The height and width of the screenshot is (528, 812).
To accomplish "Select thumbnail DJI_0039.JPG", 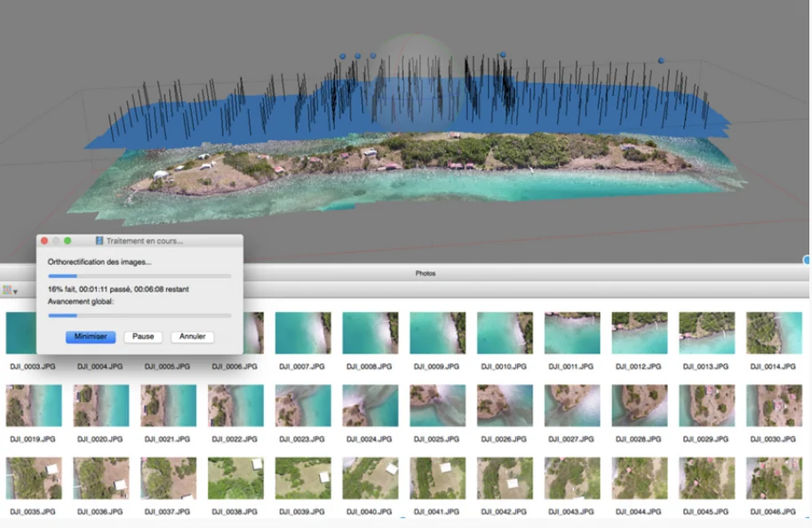I will pos(303,477).
